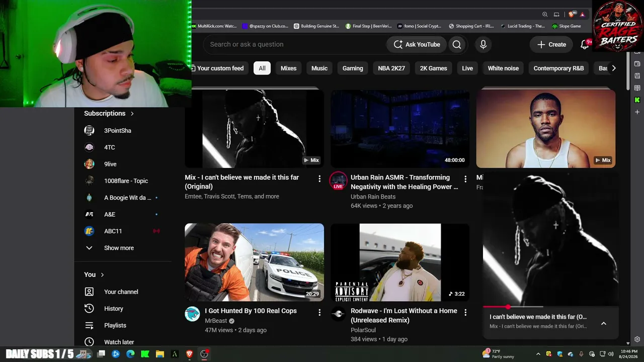Open OBS Studio from the taskbar

click(x=204, y=354)
